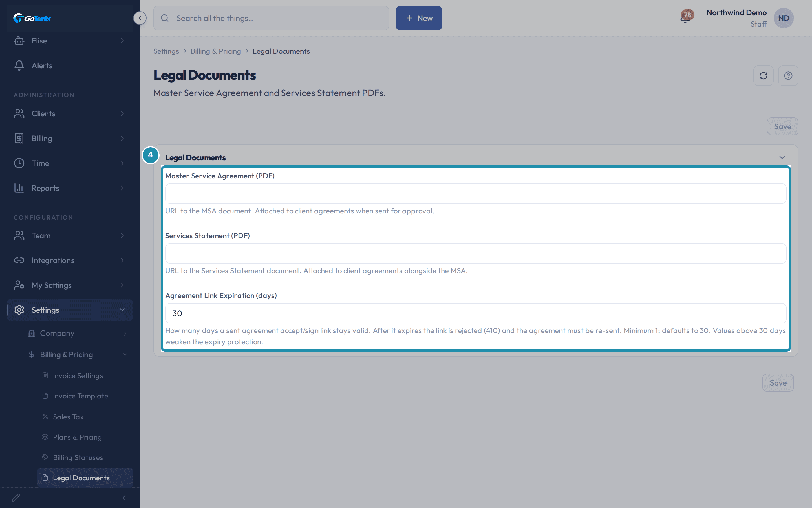Screen dimensions: 812x508
Task: Collapse the Billing & Pricing submenu chevron
Action: click(125, 354)
